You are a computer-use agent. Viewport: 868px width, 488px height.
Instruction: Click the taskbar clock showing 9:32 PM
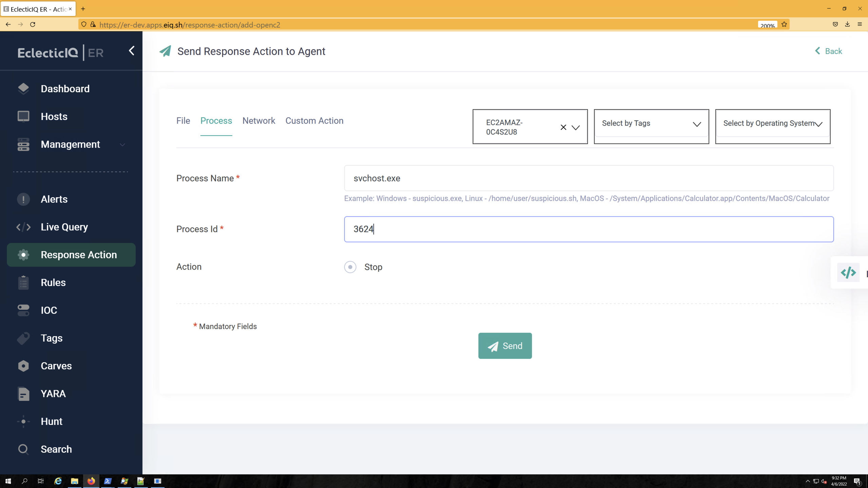pyautogui.click(x=839, y=481)
